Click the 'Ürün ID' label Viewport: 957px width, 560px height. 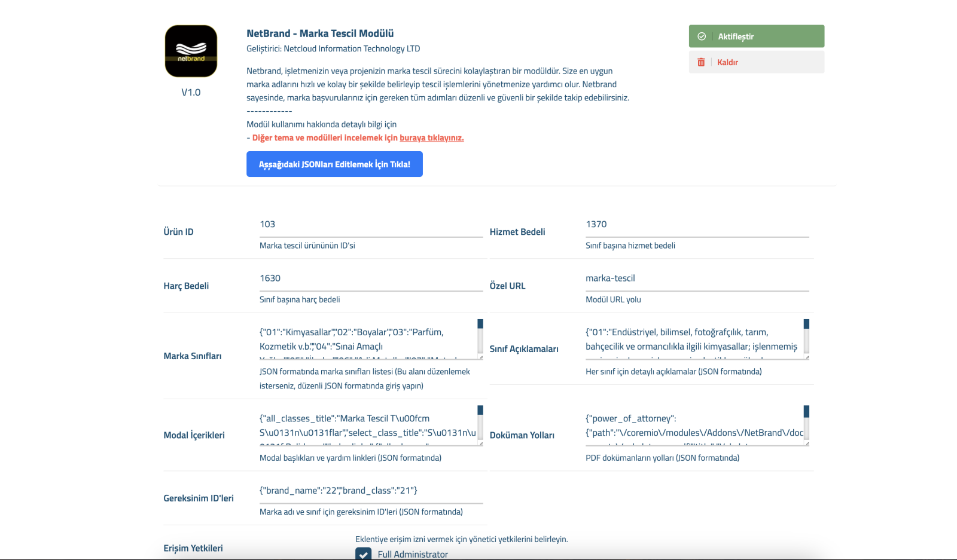[x=178, y=232]
